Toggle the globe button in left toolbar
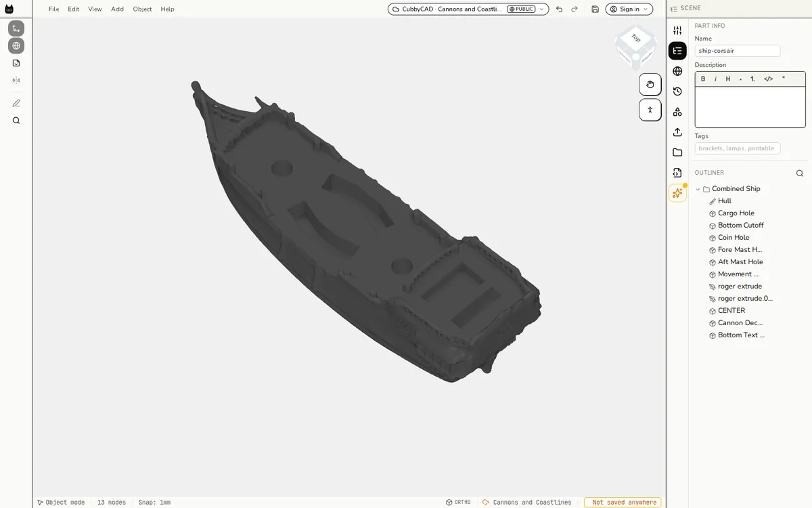Image resolution: width=812 pixels, height=508 pixels. (x=16, y=46)
